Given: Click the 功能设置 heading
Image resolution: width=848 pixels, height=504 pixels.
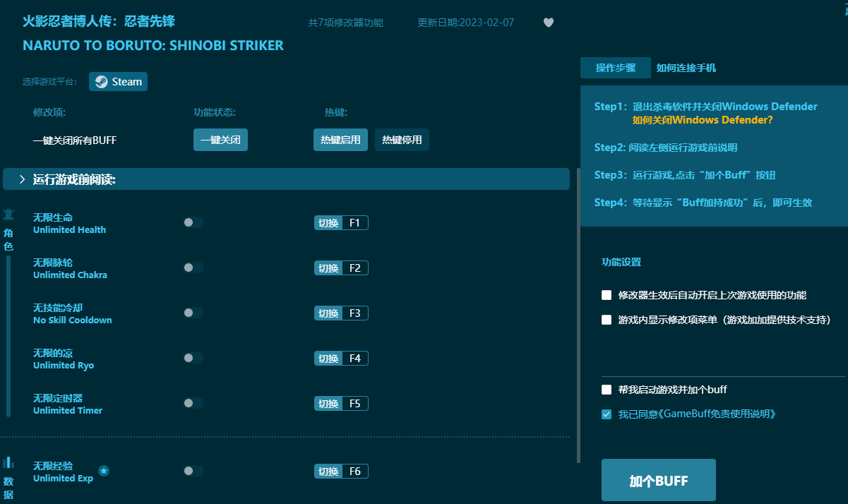Looking at the screenshot, I should click(x=621, y=262).
